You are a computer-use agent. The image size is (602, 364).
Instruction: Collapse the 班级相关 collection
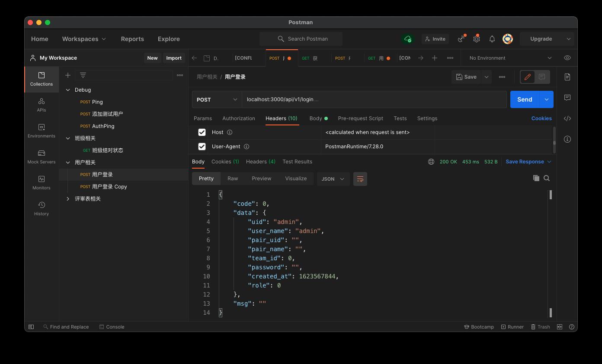coord(68,138)
